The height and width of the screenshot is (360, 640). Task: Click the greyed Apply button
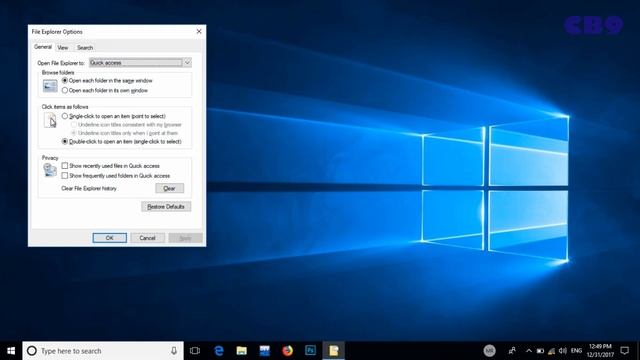[185, 238]
